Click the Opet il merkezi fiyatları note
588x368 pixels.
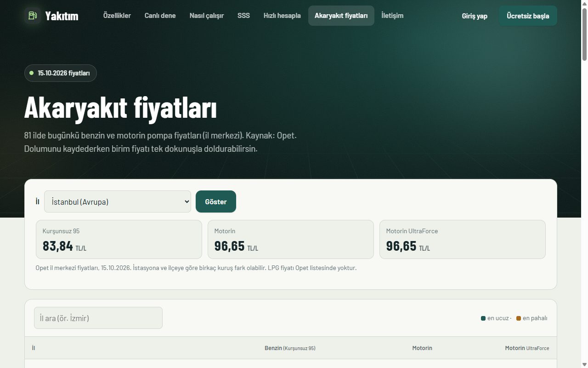coord(196,268)
